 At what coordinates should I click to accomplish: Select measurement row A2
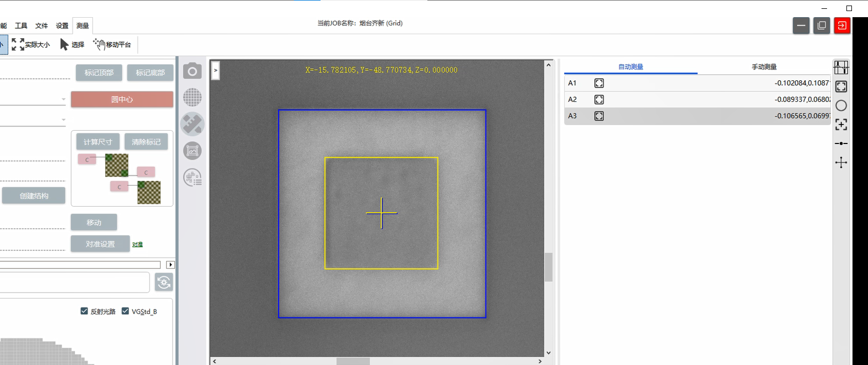click(697, 100)
